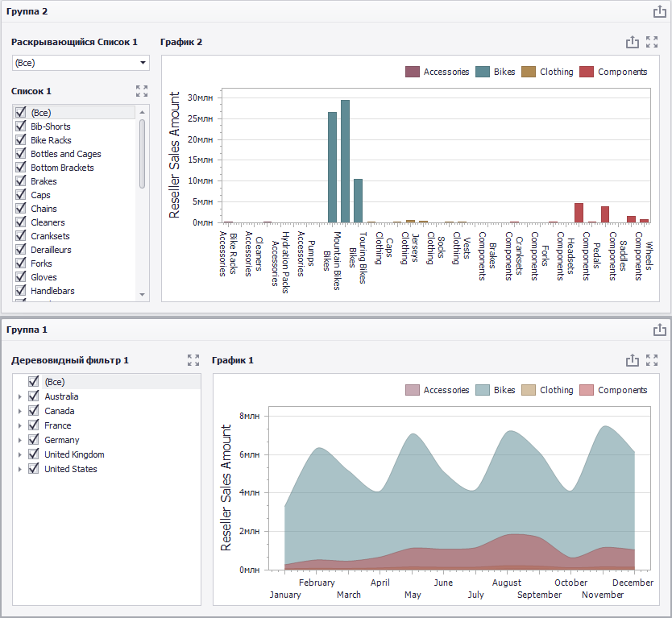Maximize the График 1 chart
Image resolution: width=672 pixels, height=618 pixels.
(652, 360)
